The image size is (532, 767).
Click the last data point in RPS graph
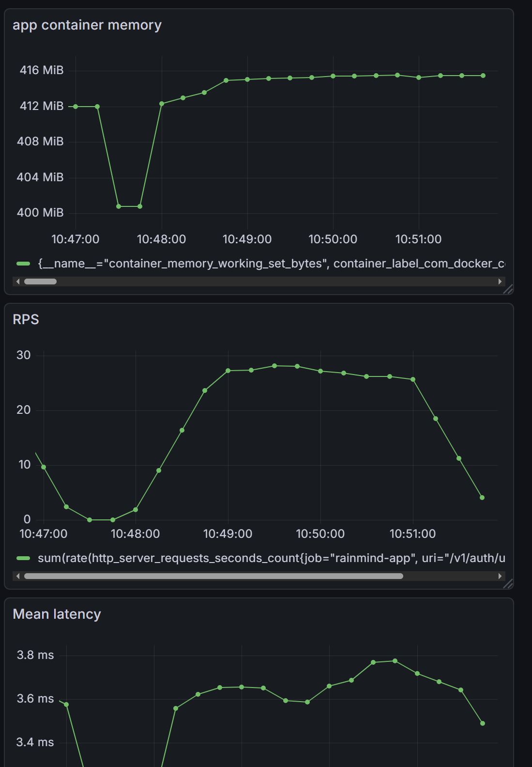(x=482, y=498)
